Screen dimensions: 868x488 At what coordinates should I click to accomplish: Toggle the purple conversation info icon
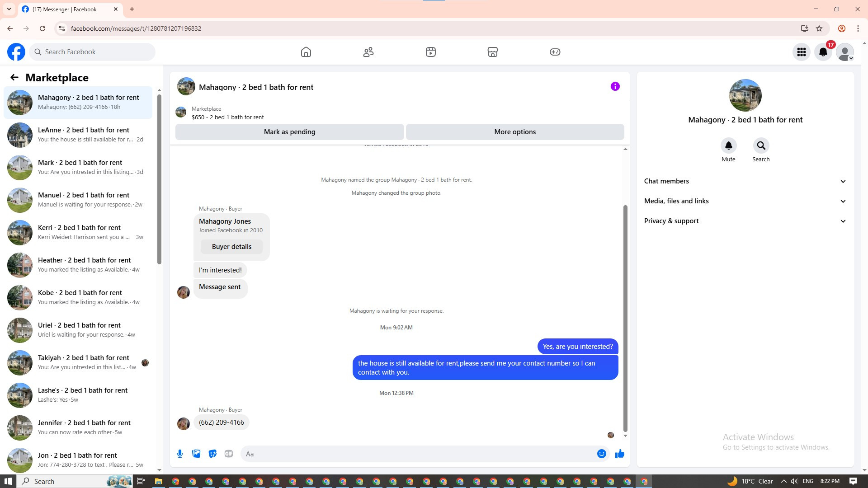click(615, 86)
